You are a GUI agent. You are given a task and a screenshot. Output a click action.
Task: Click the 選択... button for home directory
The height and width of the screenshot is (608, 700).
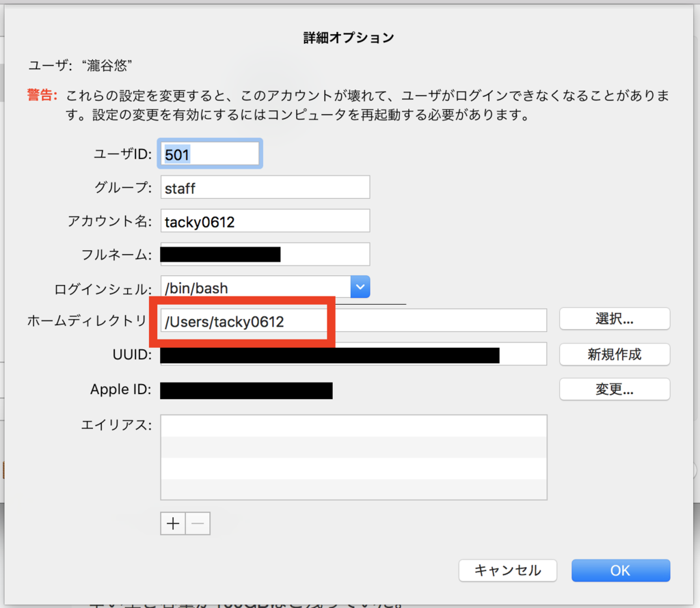(x=615, y=318)
